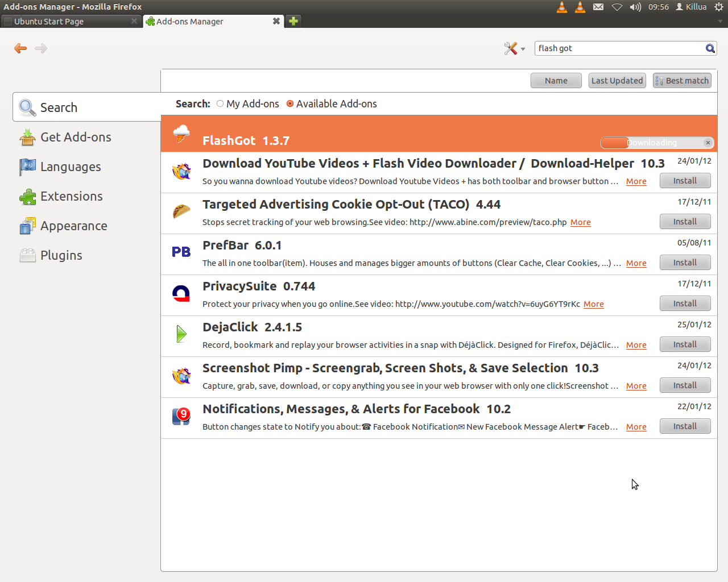Select the Available Add-ons radio button
This screenshot has width=728, height=582.
(290, 103)
